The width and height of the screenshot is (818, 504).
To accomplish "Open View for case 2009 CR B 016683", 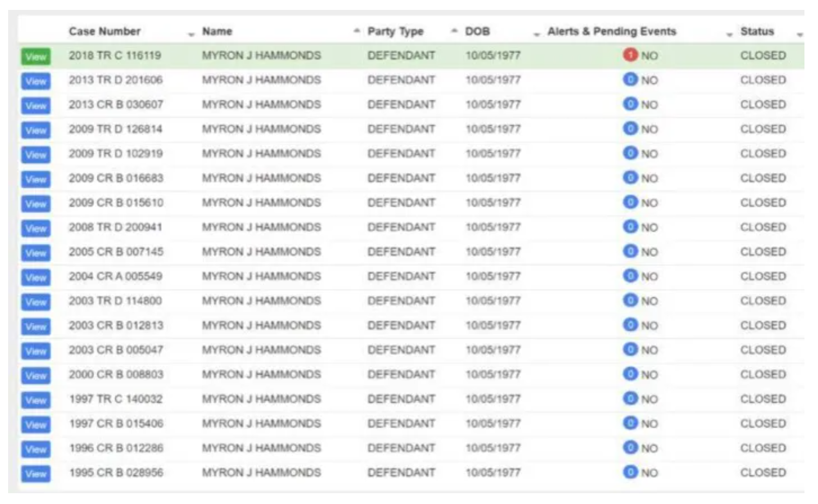I will (36, 179).
